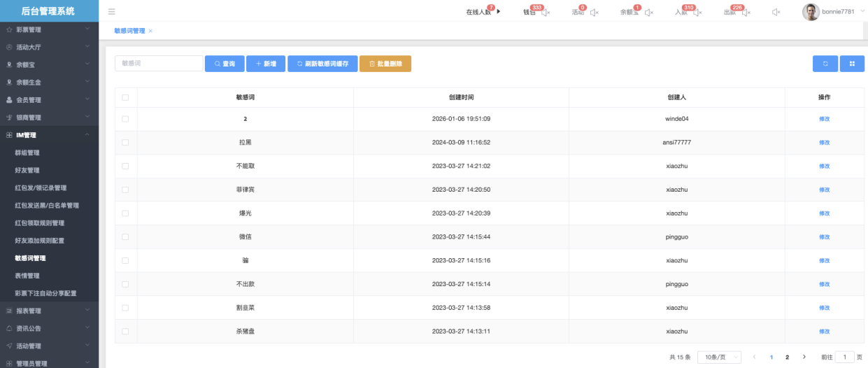Close the 敏感词管理 tab
The image size is (868, 368).
point(150,31)
